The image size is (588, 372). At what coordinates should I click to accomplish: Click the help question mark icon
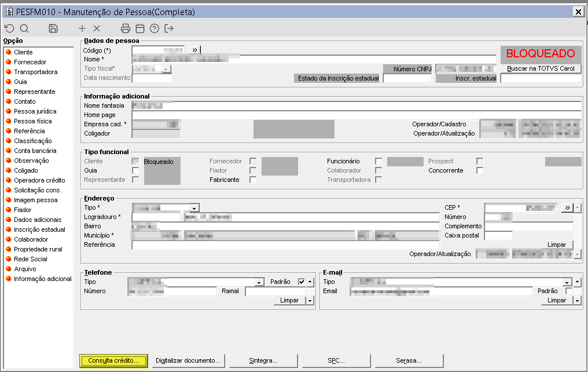point(155,28)
